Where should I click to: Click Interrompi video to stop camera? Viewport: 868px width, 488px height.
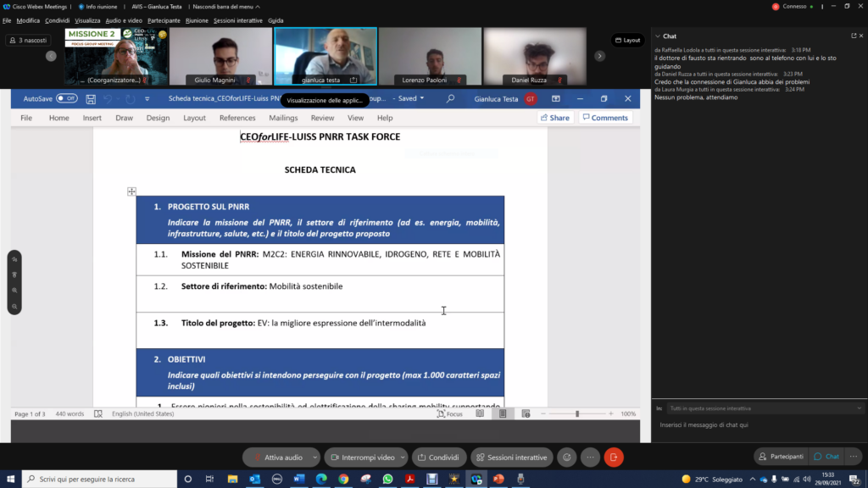pyautogui.click(x=363, y=457)
